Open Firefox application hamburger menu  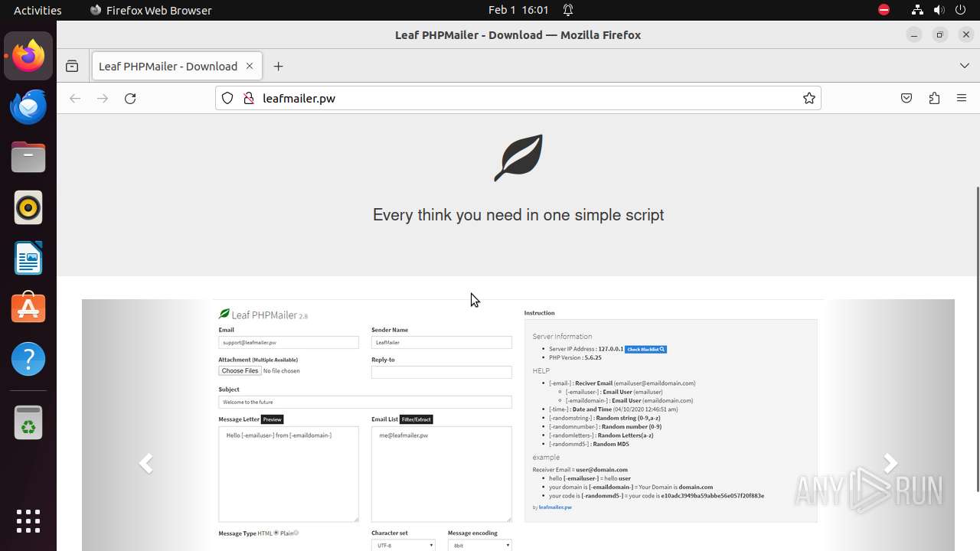pyautogui.click(x=962, y=98)
